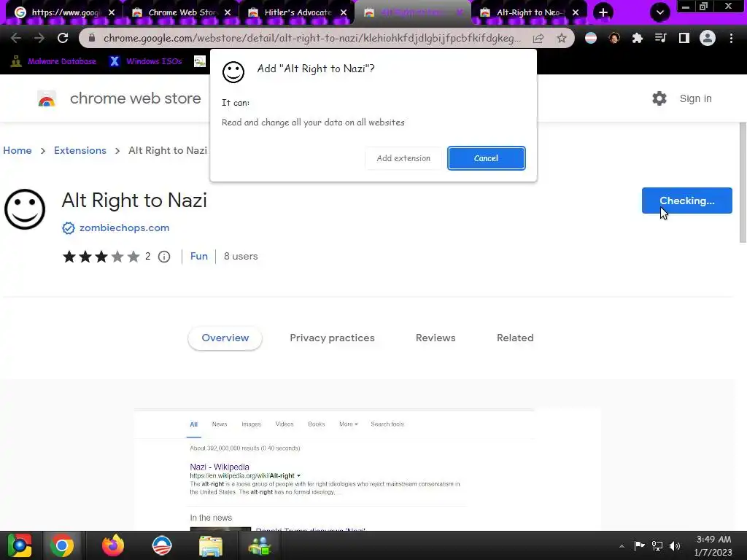Bookmark this page with the star icon

(x=562, y=38)
